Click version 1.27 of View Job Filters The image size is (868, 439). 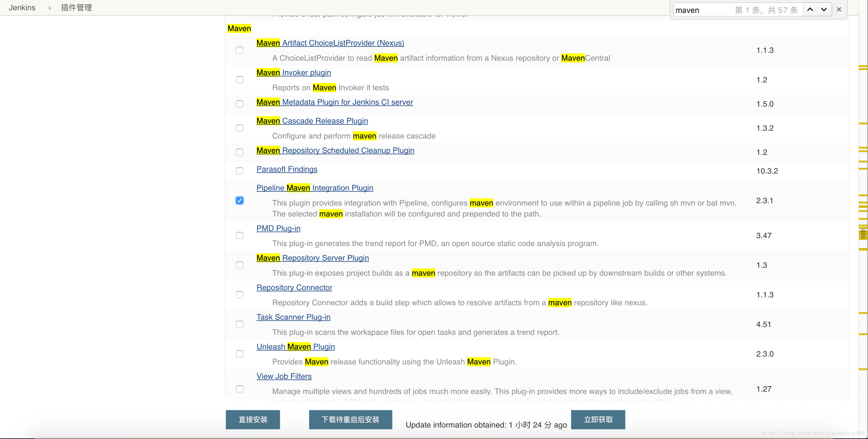(x=764, y=389)
